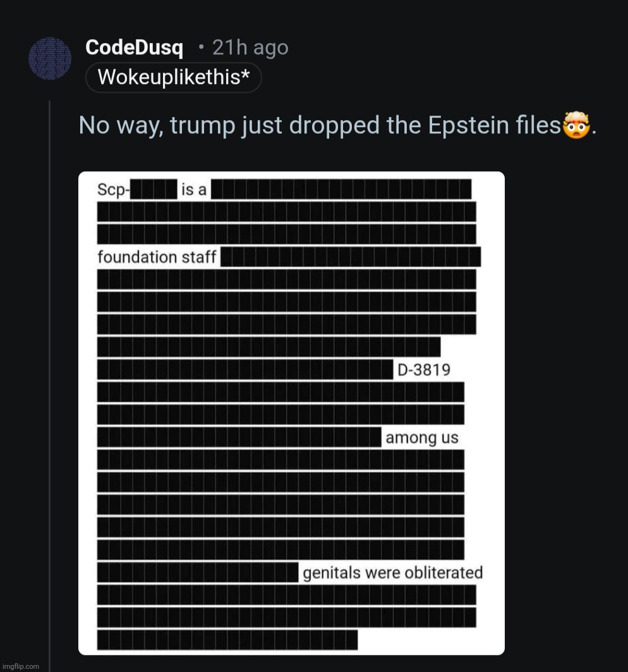Click the exploding head emoji
628x672 pixels.
576,125
